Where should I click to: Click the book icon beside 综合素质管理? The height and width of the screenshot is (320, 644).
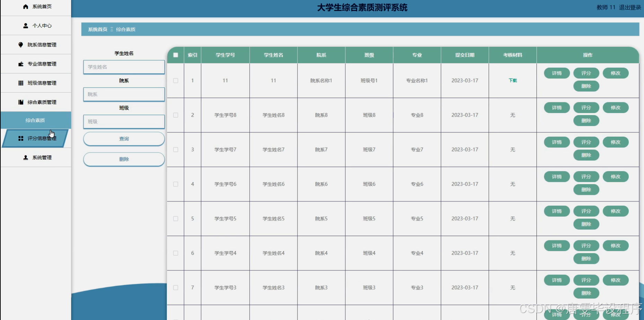[x=21, y=102]
